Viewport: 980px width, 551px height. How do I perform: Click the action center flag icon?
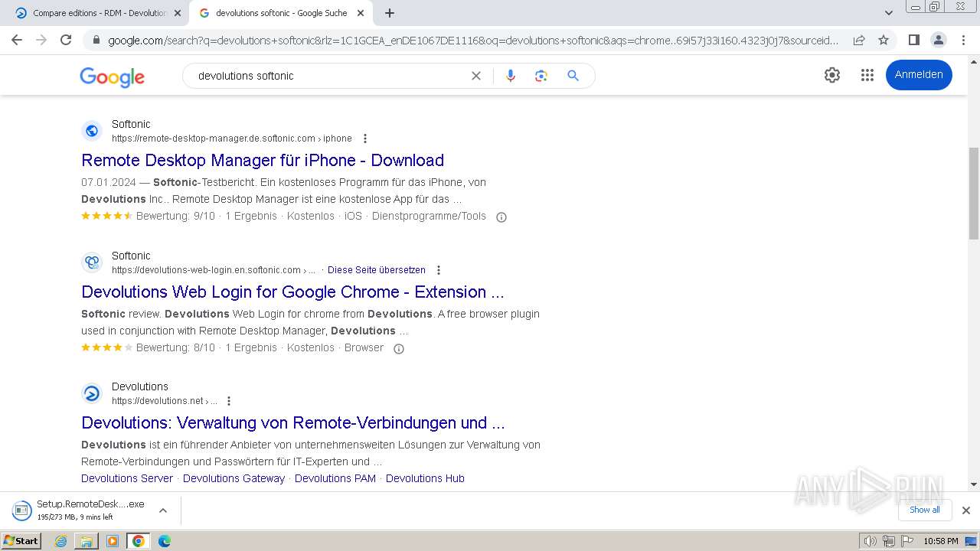coord(906,541)
